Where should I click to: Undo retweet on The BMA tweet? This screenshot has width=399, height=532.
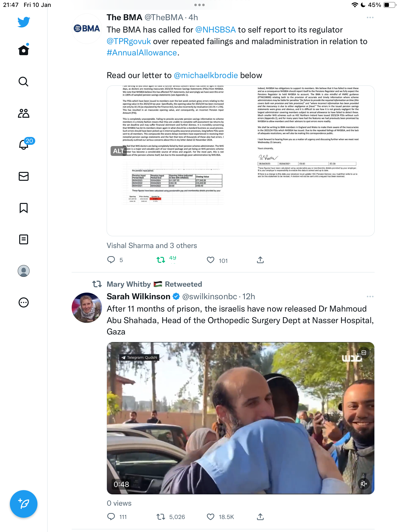point(161,260)
